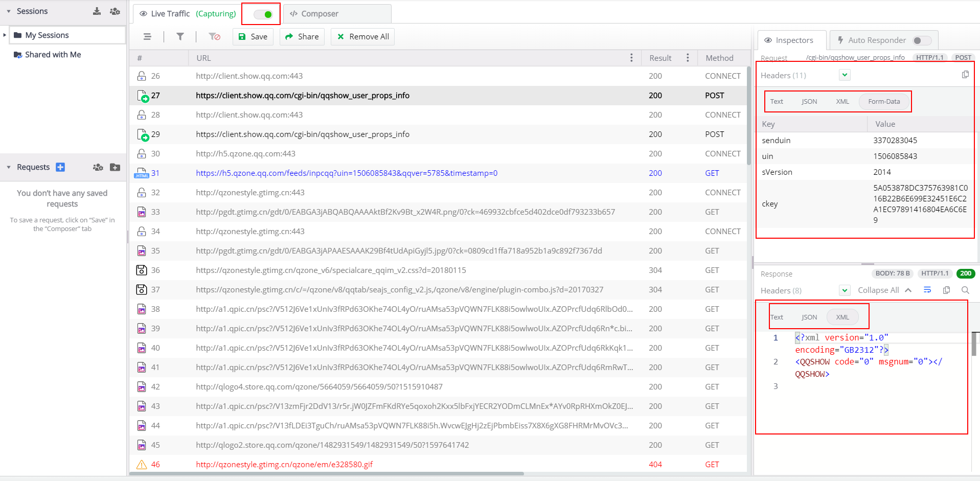Click the share sessions people icon
The height and width of the screenshot is (481, 980).
pyautogui.click(x=115, y=11)
